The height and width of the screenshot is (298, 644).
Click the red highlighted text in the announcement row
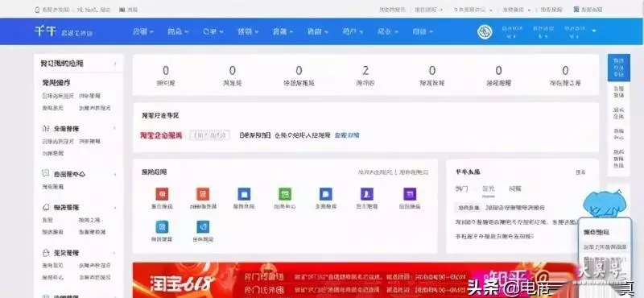point(161,135)
